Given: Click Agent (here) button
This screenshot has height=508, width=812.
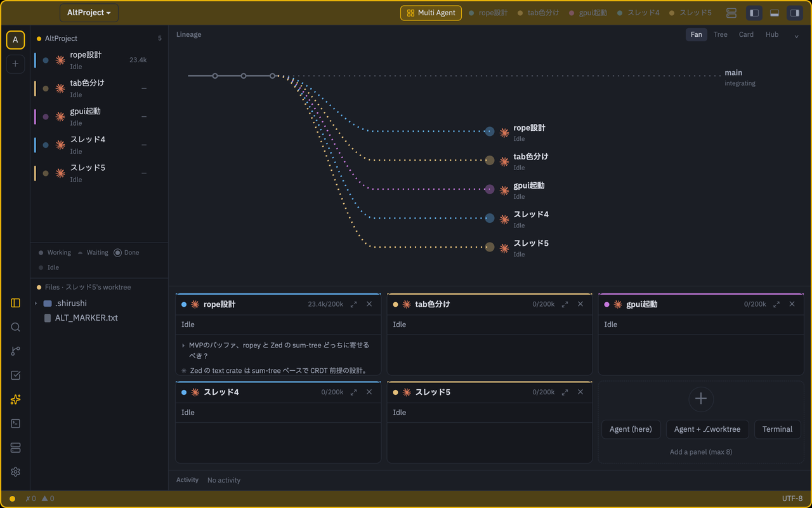Looking at the screenshot, I should [631, 429].
